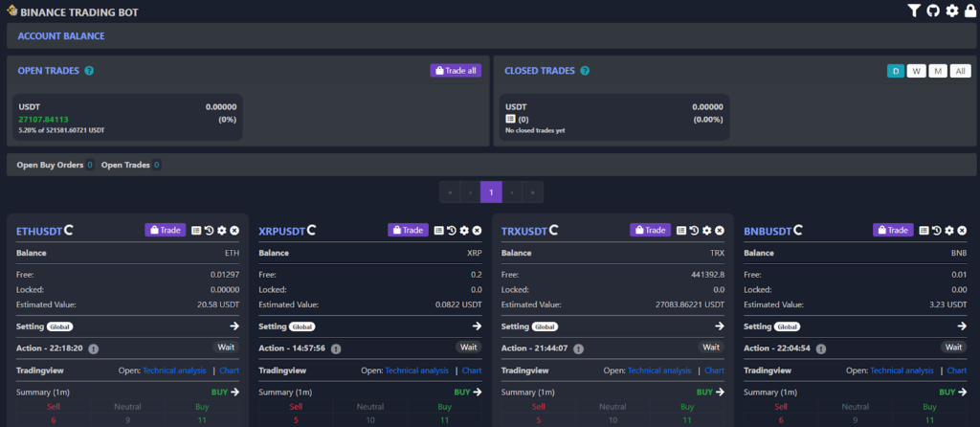Remove BNBUSDT card with X icon
The width and height of the screenshot is (980, 427).
[x=962, y=230]
